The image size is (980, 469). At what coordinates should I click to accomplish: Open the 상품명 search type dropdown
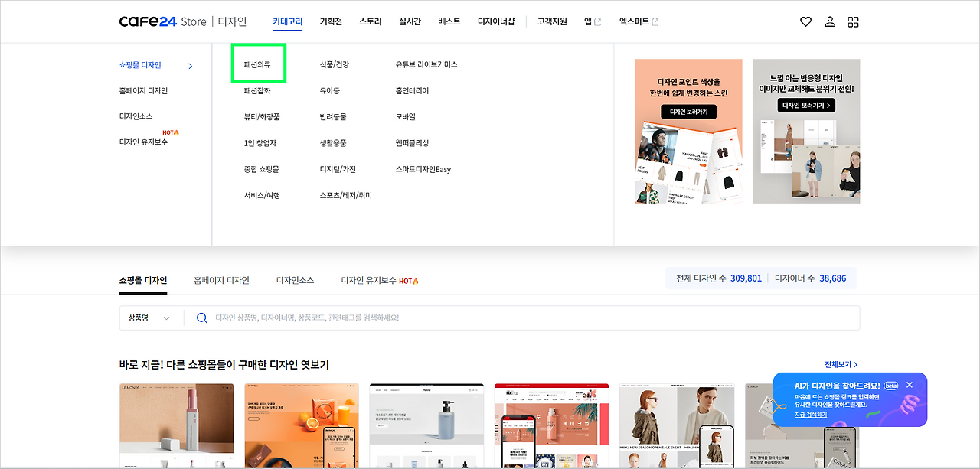149,318
